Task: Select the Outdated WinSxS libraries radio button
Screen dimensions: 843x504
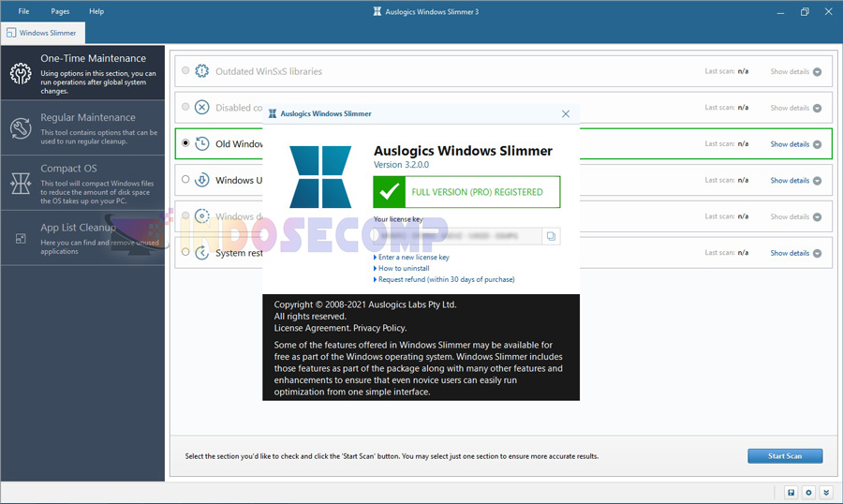Action: (185, 70)
